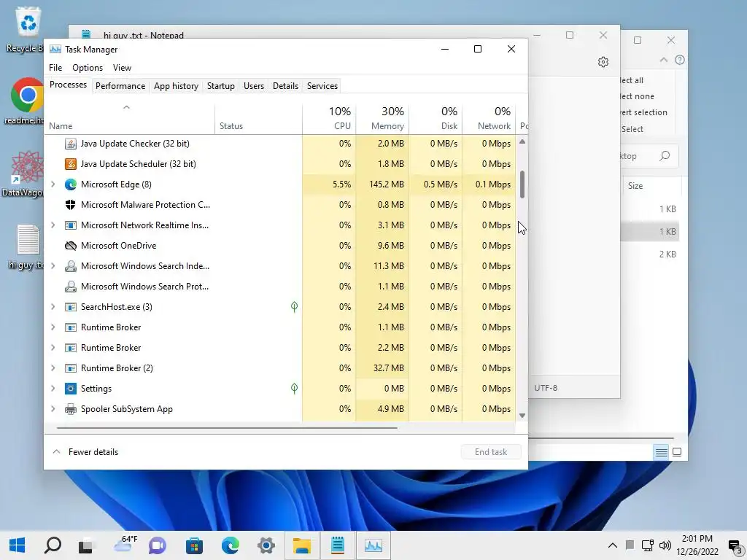Click the End task button
This screenshot has width=747, height=560.
click(491, 452)
